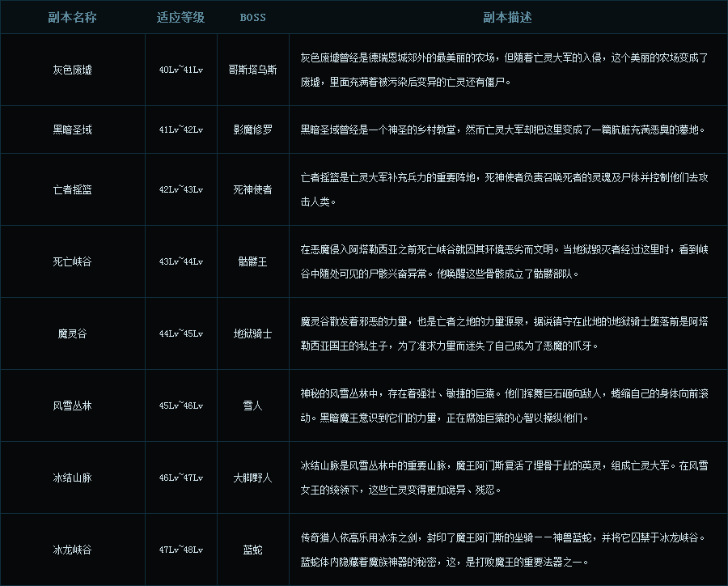
Task: Click the level range 40Lv~41Lv
Action: [180, 70]
